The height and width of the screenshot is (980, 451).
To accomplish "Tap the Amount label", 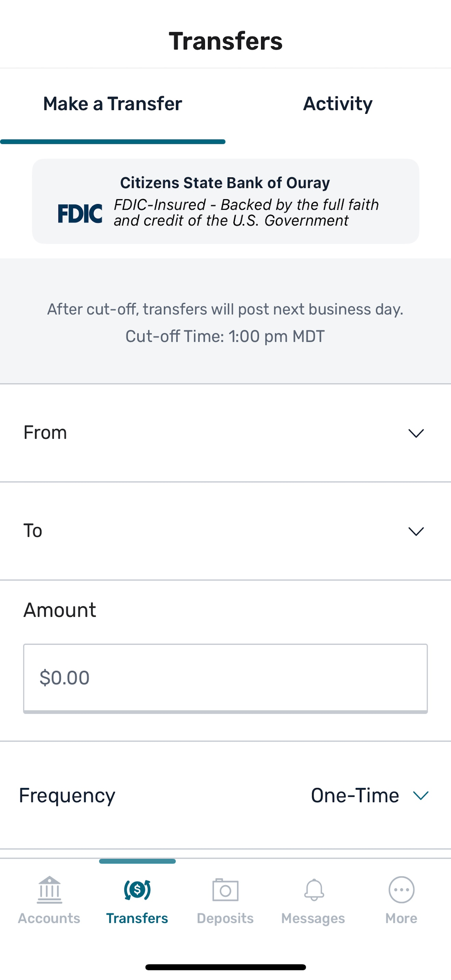I will click(60, 610).
